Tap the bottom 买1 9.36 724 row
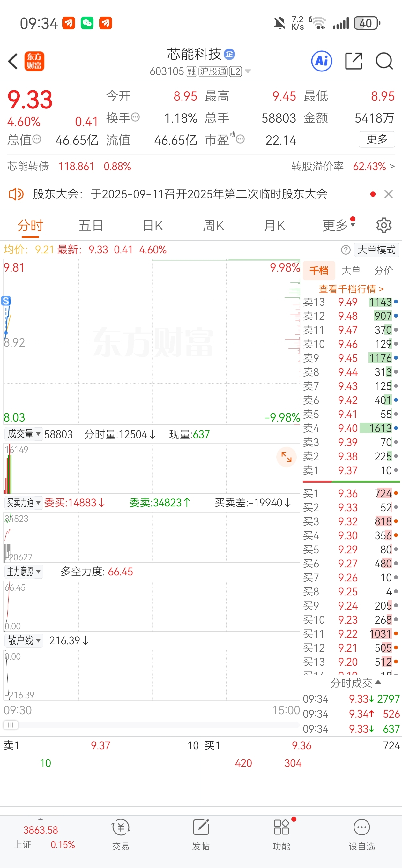Viewport: 402px width, 868px height. tap(302, 745)
